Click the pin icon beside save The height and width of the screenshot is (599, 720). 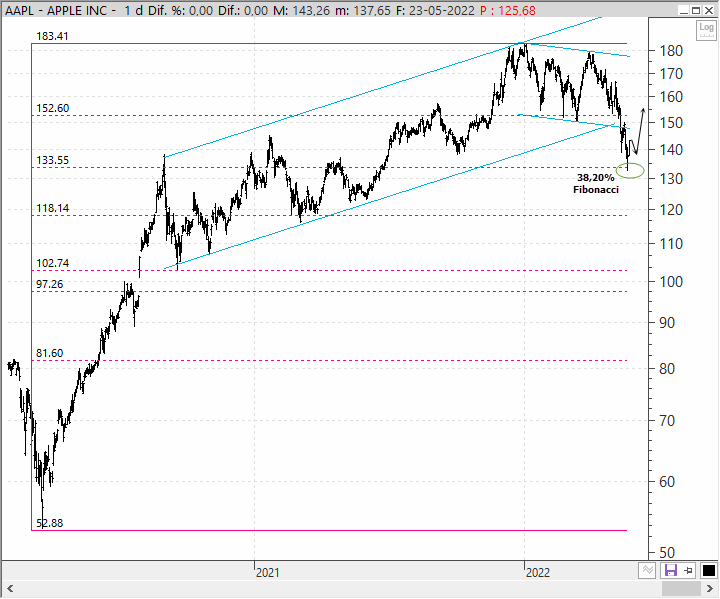tap(689, 571)
